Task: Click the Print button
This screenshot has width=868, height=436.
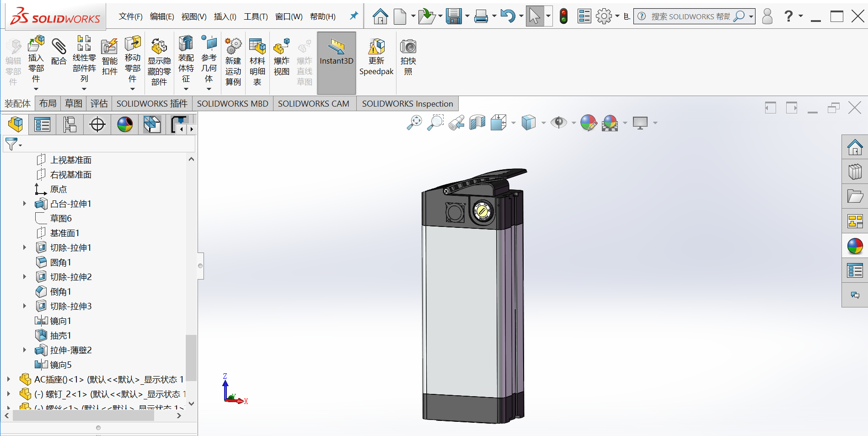Action: click(x=481, y=16)
